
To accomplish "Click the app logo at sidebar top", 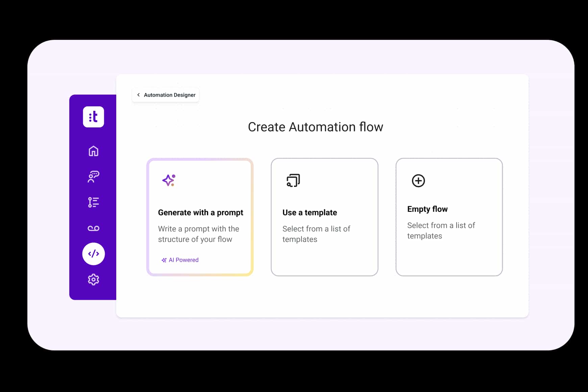I will (93, 117).
